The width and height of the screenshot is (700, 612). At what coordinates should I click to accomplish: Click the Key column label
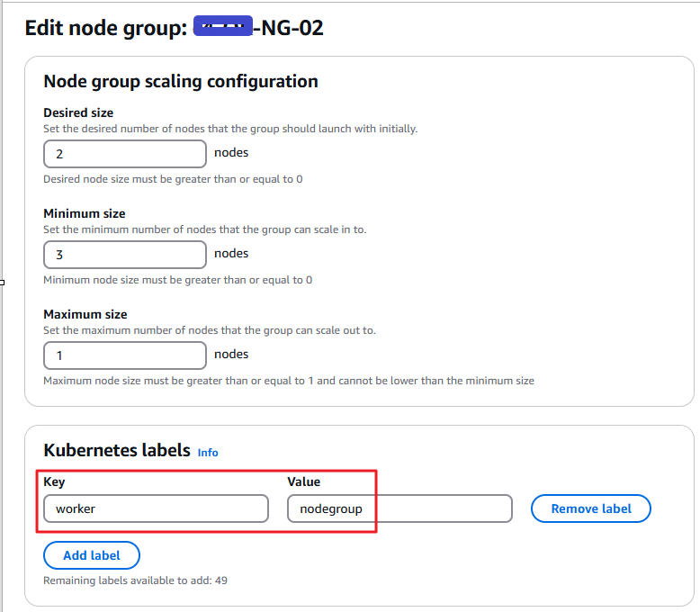click(54, 482)
